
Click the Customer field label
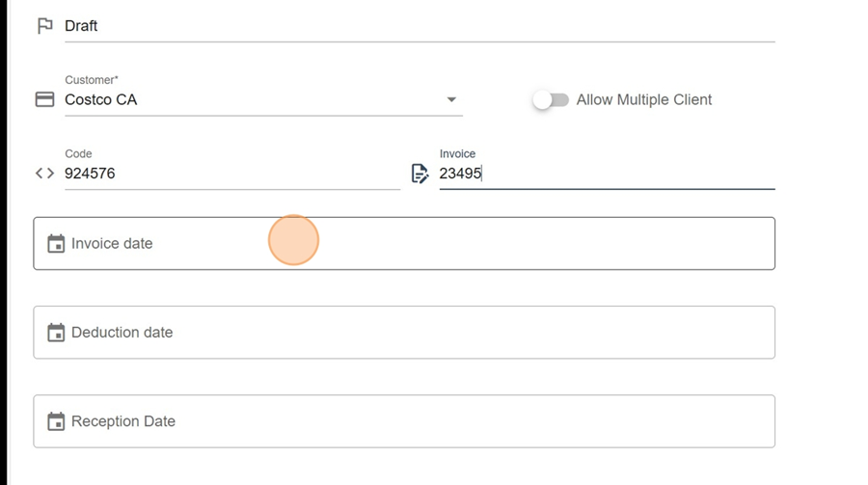click(x=92, y=80)
